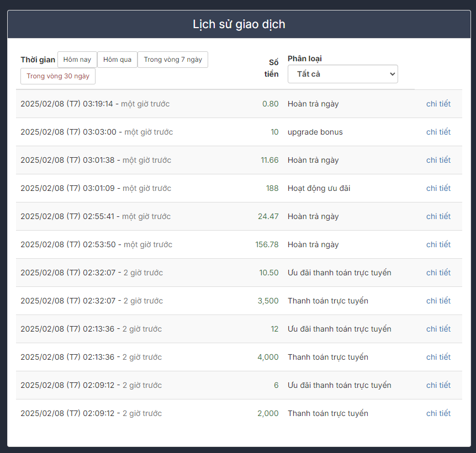Select Trong vòng 30 ngày filter
Image resolution: width=476 pixels, height=453 pixels.
[58, 76]
